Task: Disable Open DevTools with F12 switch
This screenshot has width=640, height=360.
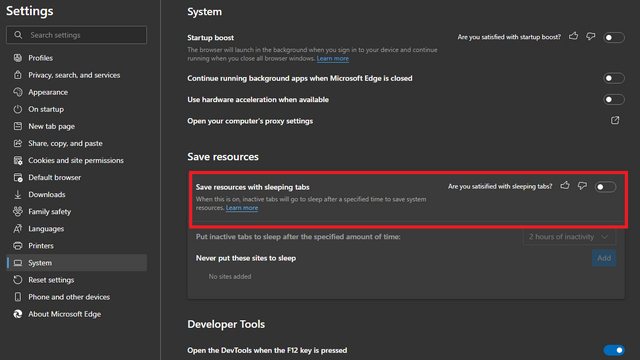Action: (613, 350)
